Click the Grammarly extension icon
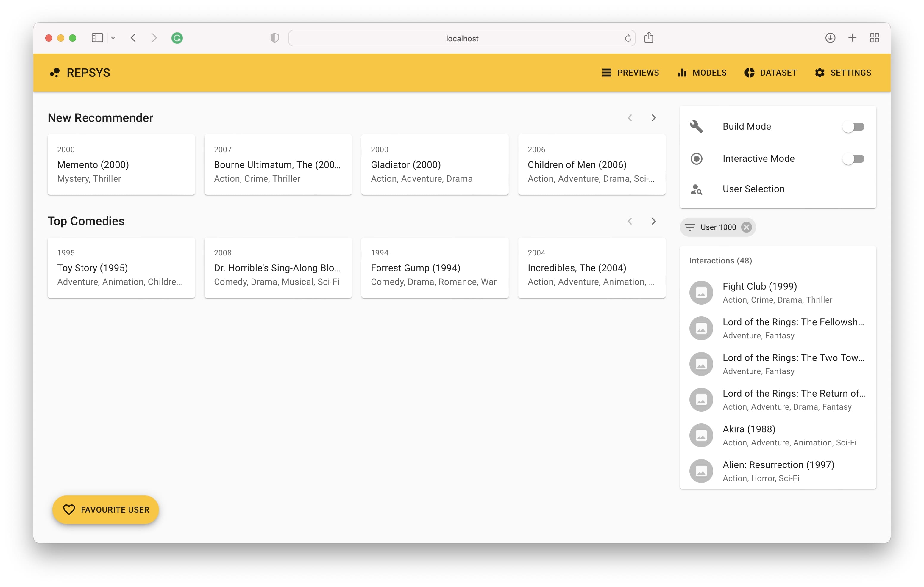This screenshot has width=924, height=587. 177,38
